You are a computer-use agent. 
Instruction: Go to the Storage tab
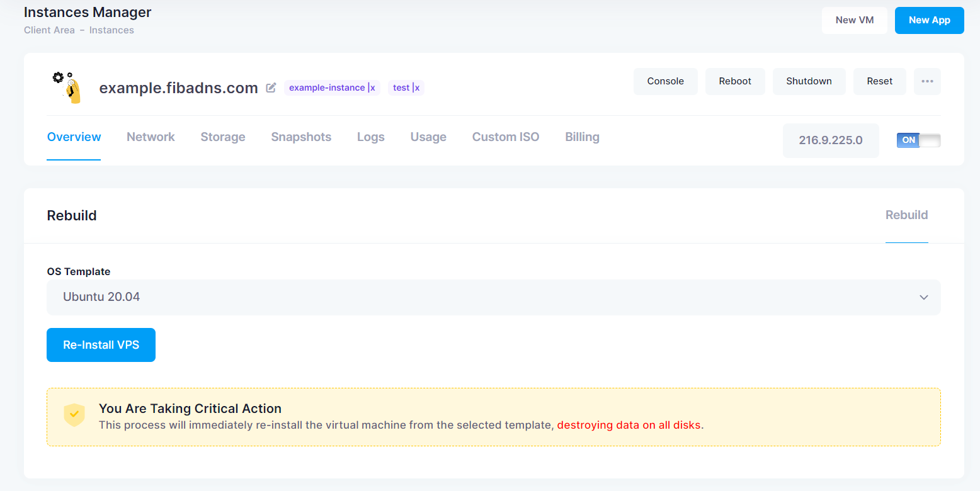coord(223,137)
